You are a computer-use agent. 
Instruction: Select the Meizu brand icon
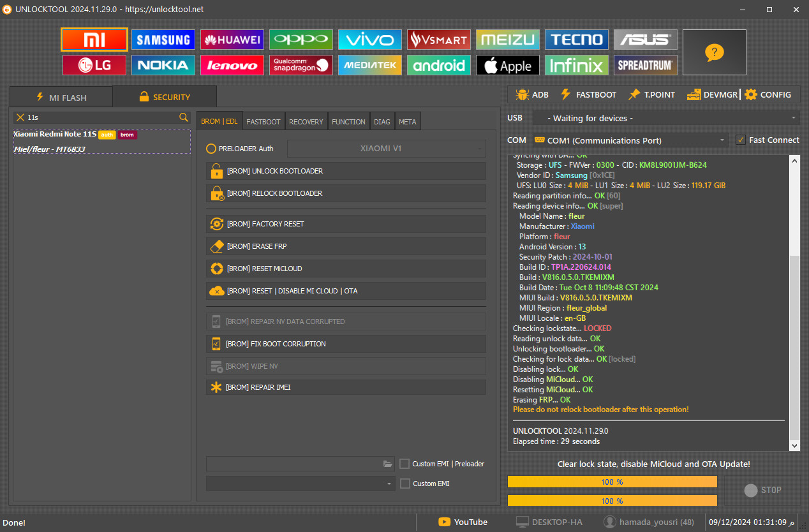pos(508,40)
